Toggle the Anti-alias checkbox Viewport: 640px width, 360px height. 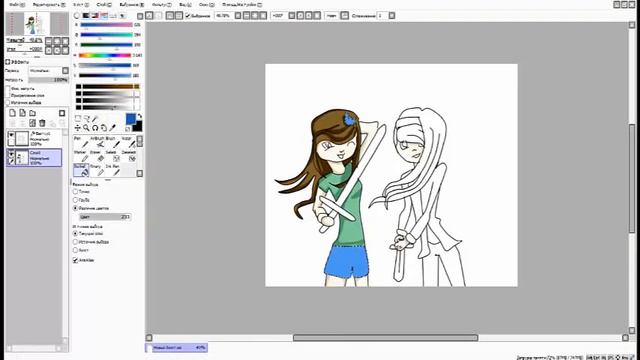tap(76, 260)
